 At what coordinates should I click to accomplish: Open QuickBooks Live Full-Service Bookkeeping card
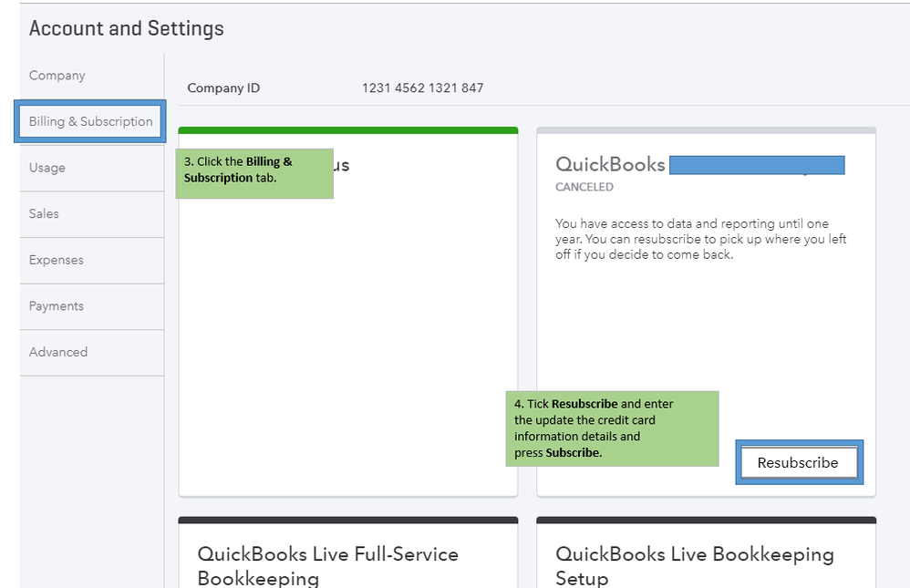click(x=328, y=565)
